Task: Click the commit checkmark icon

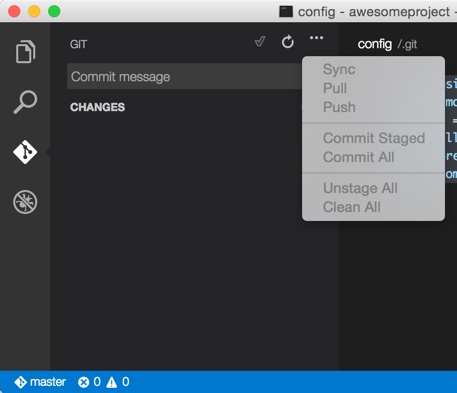Action: (260, 42)
